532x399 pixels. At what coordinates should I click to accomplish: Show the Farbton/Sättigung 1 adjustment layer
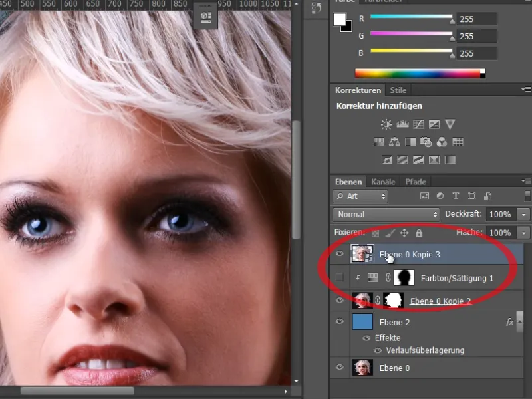click(339, 277)
